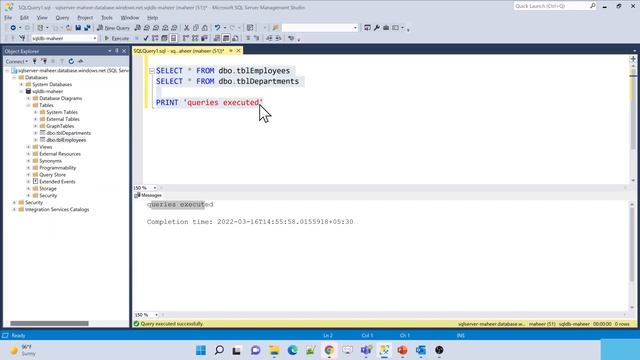Open the File menu
The width and height of the screenshot is (640, 360).
(x=8, y=18)
